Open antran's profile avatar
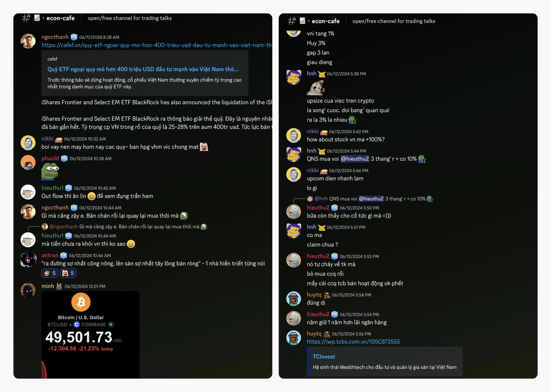Viewport: 551px width, 392px height. point(28,260)
